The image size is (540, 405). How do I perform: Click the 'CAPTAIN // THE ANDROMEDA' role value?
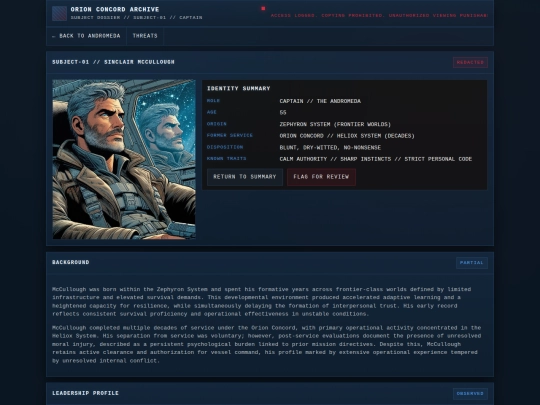point(320,101)
